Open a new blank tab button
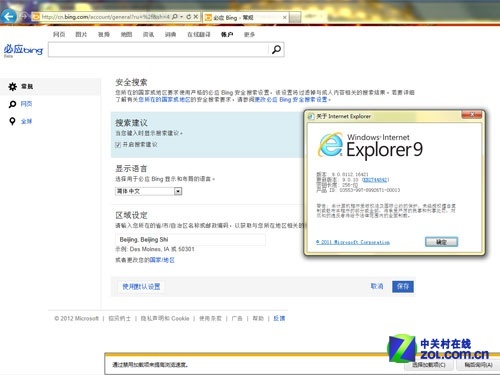Viewport: 500px width, 375px height. [295, 18]
